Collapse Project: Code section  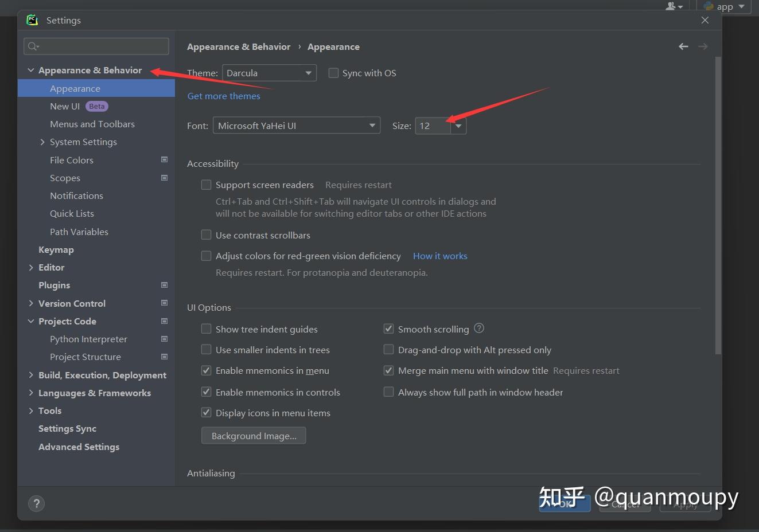[31, 321]
